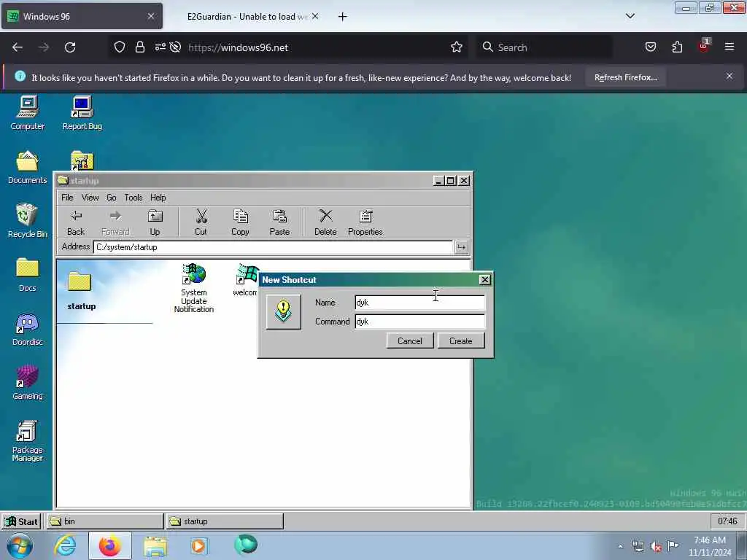The image size is (747, 560).
Task: Select the welcome shortcut icon
Action: point(245,281)
